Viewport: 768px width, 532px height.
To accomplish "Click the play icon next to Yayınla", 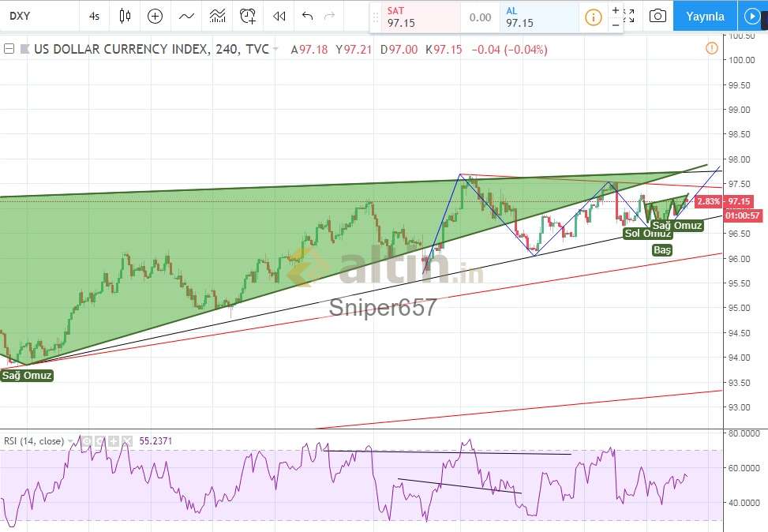I will coord(751,16).
